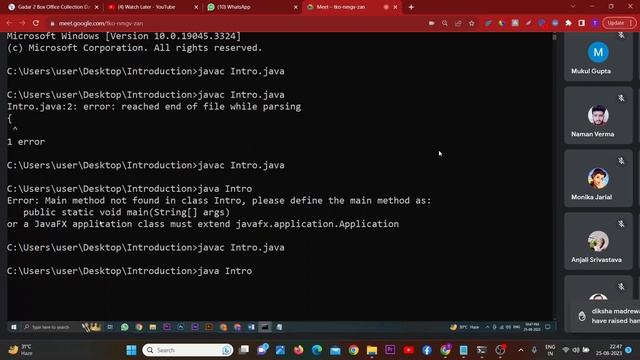Open the Mail app on taskbar
This screenshot has width=640, height=360.
[335, 350]
